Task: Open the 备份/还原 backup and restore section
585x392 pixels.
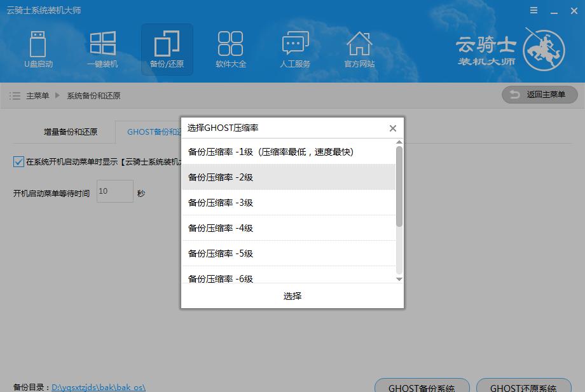Action: tap(167, 50)
